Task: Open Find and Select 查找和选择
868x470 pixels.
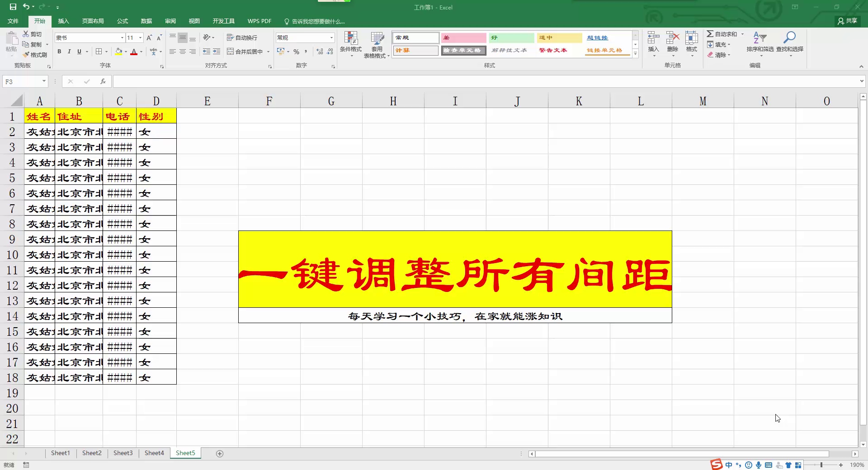Action: (x=790, y=44)
